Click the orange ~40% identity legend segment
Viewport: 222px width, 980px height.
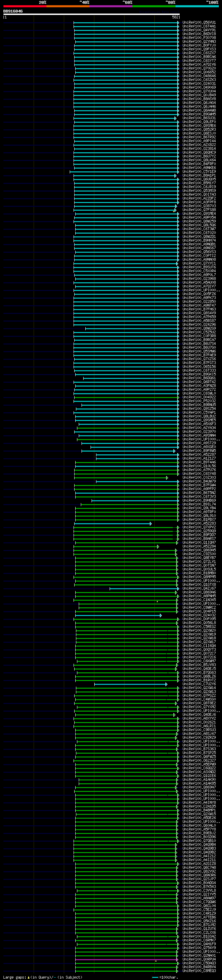point(68,6)
